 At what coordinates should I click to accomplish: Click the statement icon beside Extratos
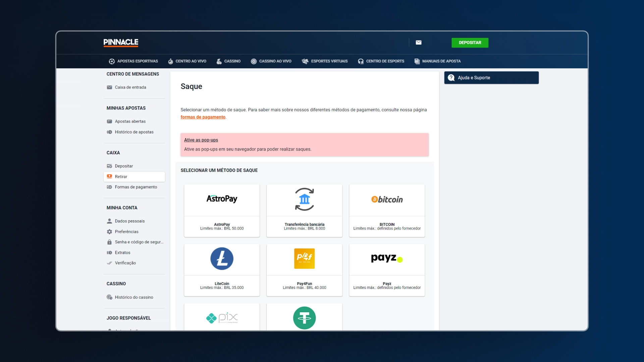(x=109, y=253)
